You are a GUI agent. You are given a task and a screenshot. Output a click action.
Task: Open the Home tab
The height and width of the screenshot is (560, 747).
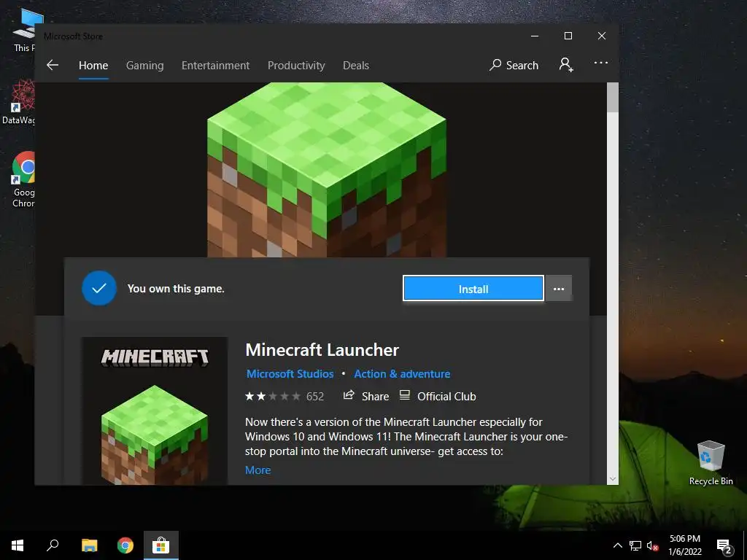(93, 65)
